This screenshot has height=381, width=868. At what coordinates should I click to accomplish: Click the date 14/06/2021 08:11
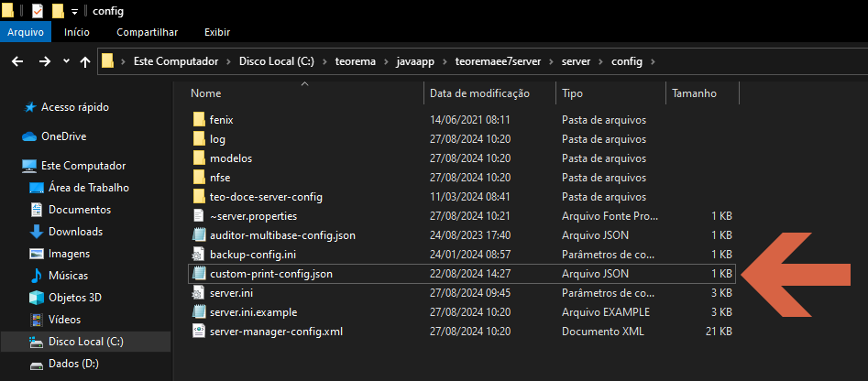(x=470, y=119)
